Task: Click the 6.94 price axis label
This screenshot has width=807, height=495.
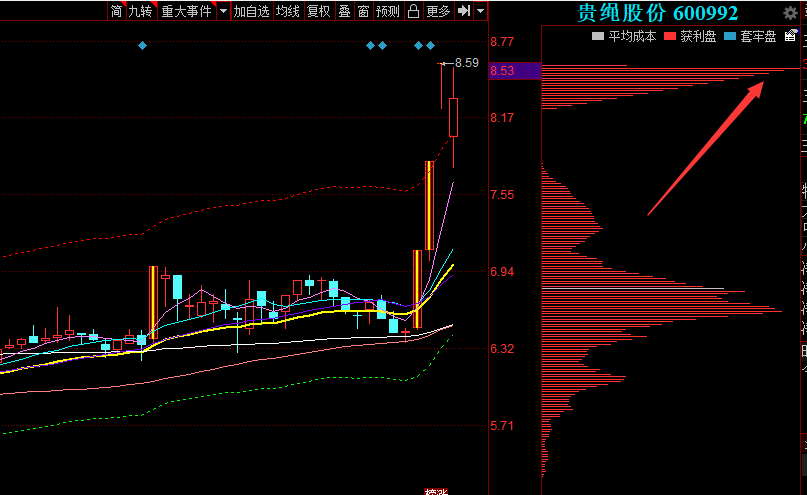Action: point(502,272)
